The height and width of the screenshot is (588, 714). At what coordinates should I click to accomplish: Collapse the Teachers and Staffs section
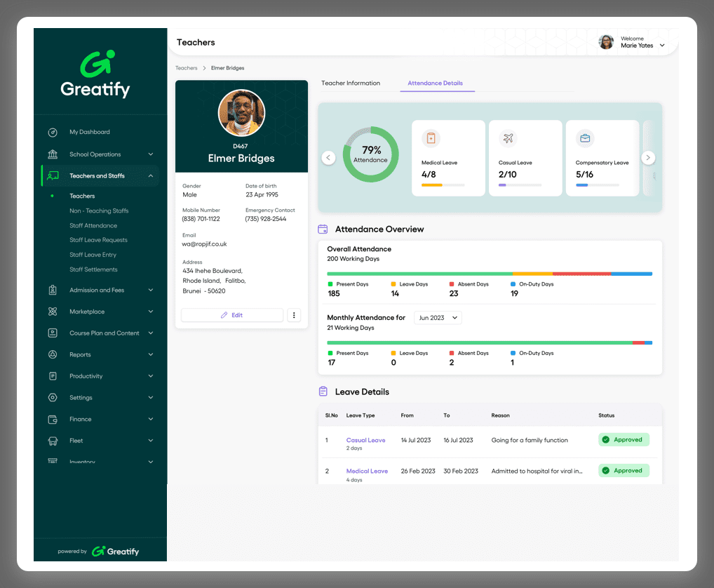pyautogui.click(x=150, y=176)
